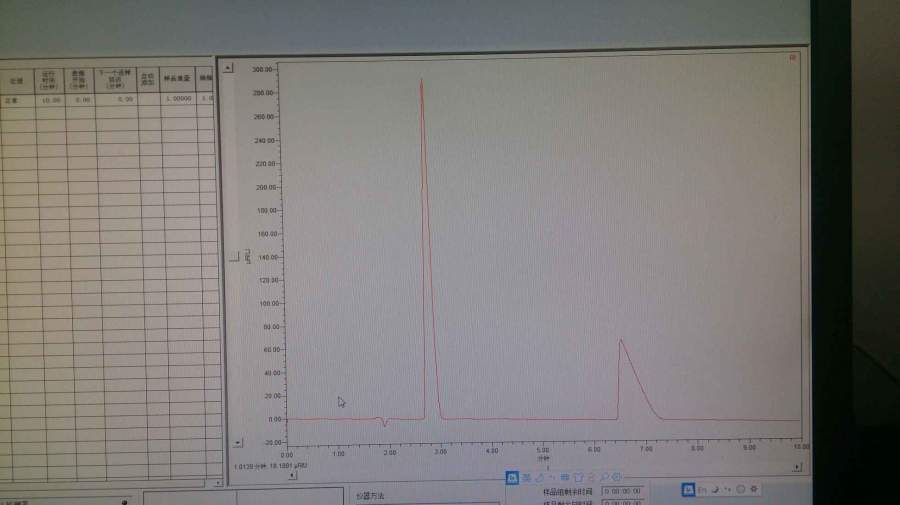Click the X-axis scroll left arrow button

[x=292, y=475]
